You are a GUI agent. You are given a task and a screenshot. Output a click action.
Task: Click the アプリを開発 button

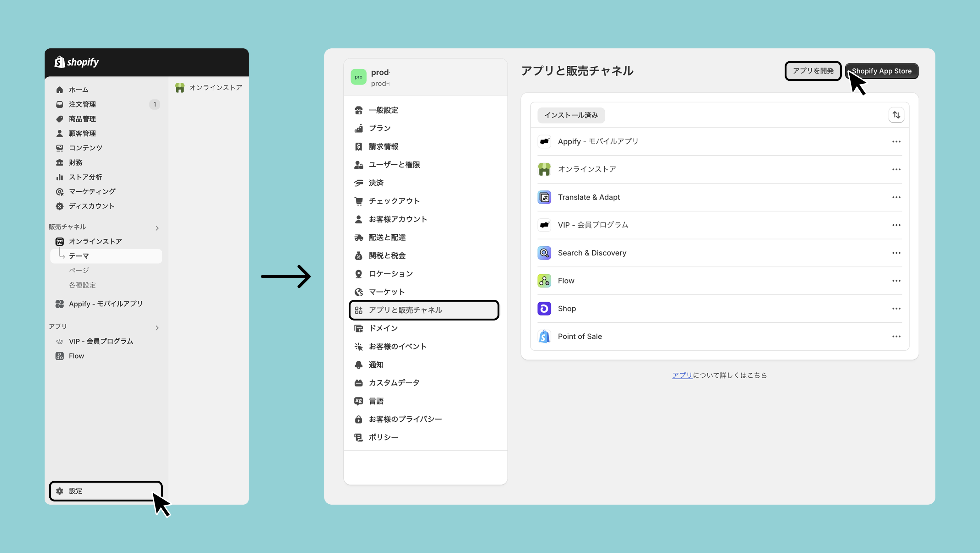pyautogui.click(x=813, y=71)
